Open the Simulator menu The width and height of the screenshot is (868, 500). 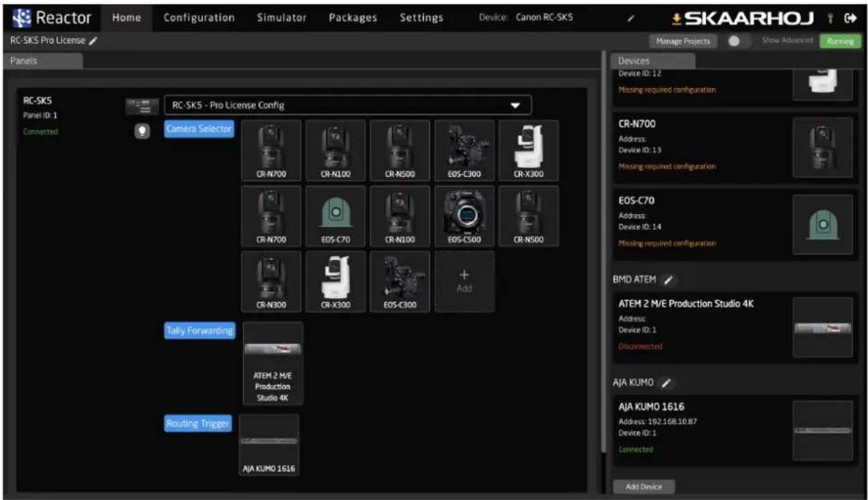(282, 18)
